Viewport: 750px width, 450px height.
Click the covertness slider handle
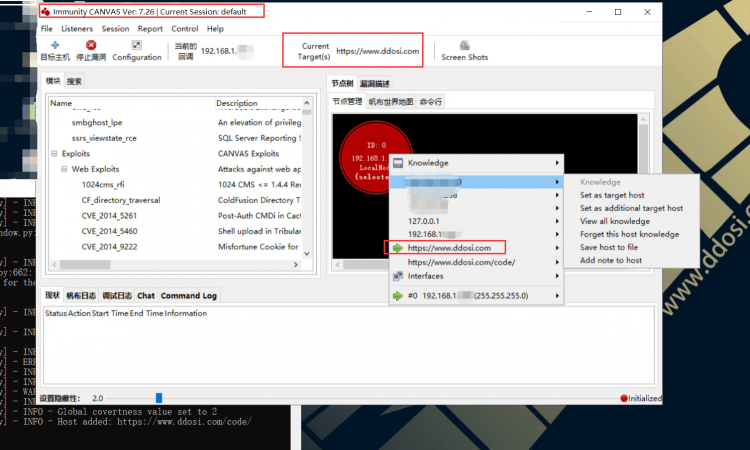[x=159, y=398]
